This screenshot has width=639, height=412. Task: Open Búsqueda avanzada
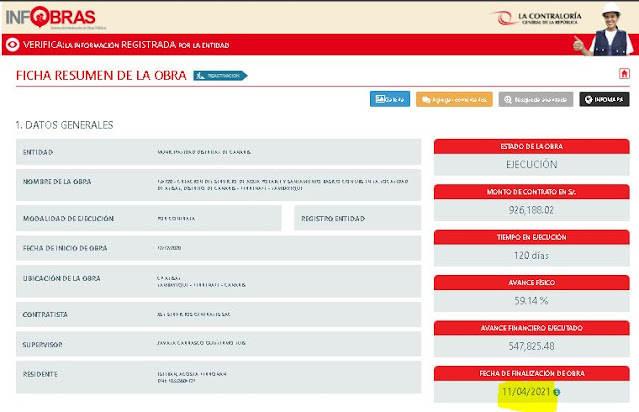[535, 99]
